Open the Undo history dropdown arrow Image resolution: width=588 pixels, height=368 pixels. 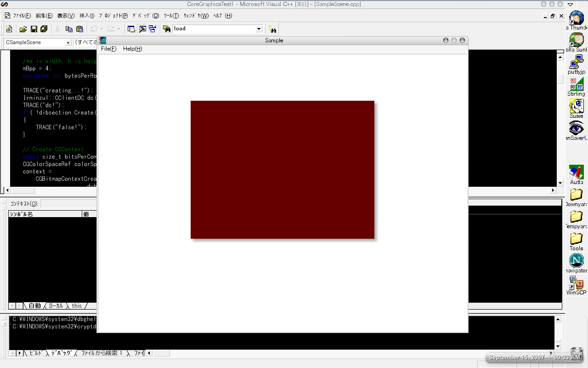(x=102, y=29)
